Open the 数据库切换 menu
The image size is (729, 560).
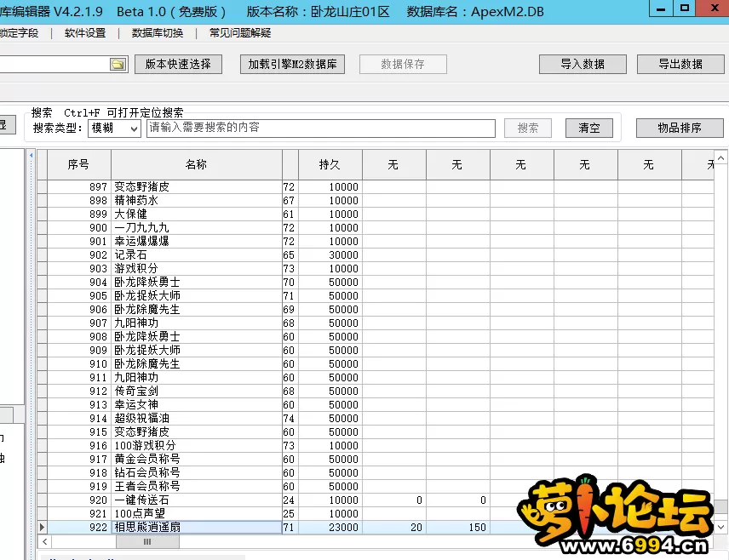click(158, 33)
